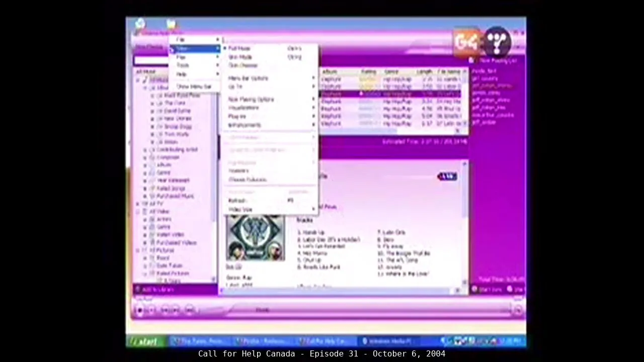Select The Cure artist in library tree
This screenshot has width=644, height=362.
tap(174, 103)
